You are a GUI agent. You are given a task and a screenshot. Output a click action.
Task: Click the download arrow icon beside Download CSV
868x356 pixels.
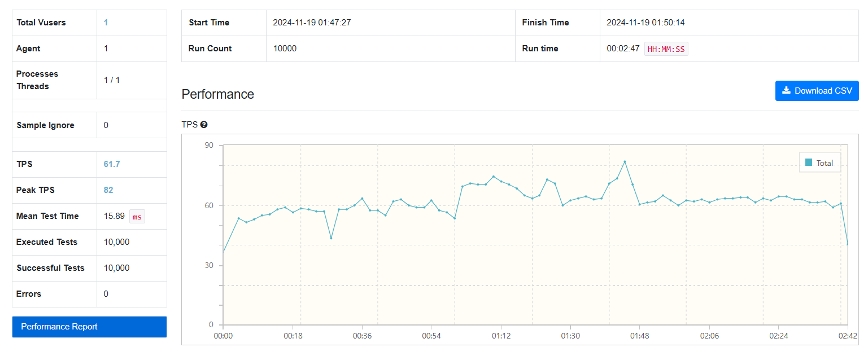[x=786, y=91]
